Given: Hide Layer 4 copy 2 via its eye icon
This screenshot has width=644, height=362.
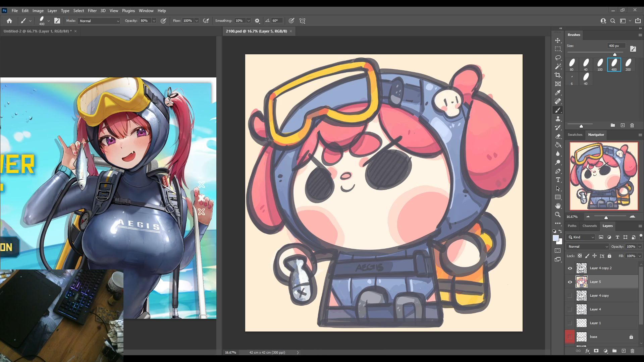Looking at the screenshot, I should [x=570, y=268].
